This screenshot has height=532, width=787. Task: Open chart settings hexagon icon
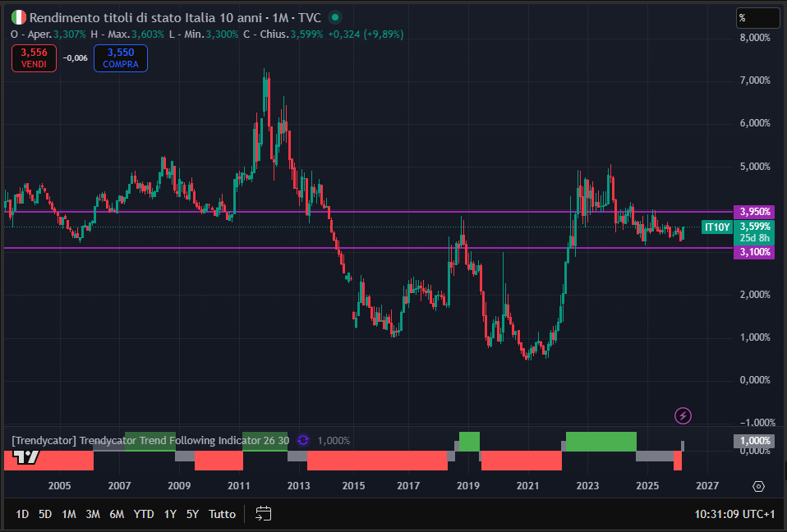(x=758, y=486)
